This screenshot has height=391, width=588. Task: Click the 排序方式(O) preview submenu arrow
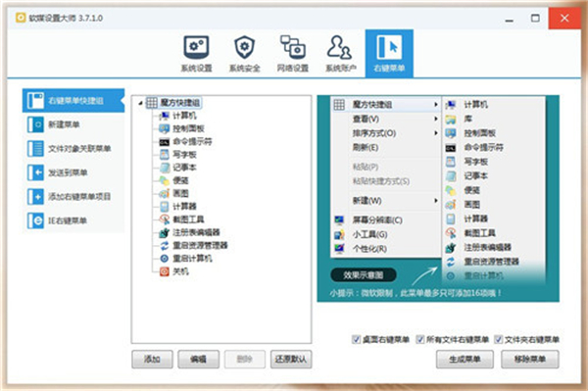436,133
